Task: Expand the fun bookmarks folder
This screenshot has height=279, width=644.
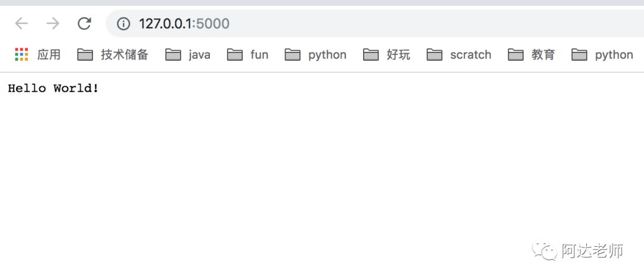Action: coord(247,55)
